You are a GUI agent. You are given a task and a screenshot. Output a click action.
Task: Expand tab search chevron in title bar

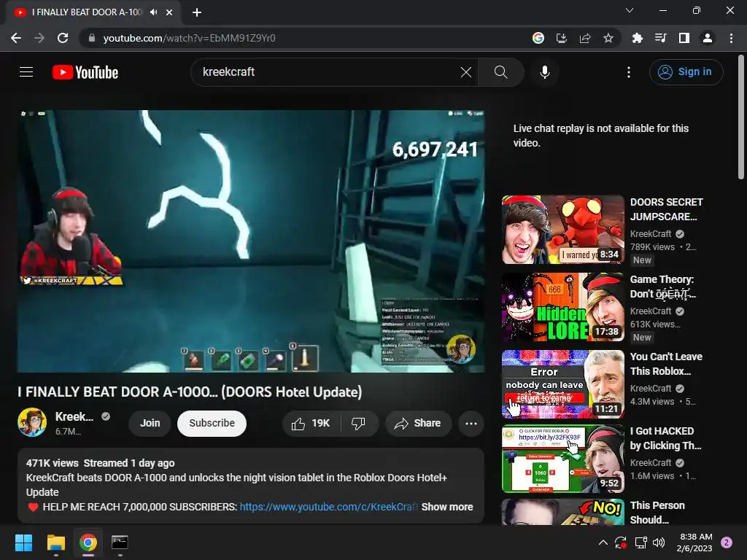[630, 10]
